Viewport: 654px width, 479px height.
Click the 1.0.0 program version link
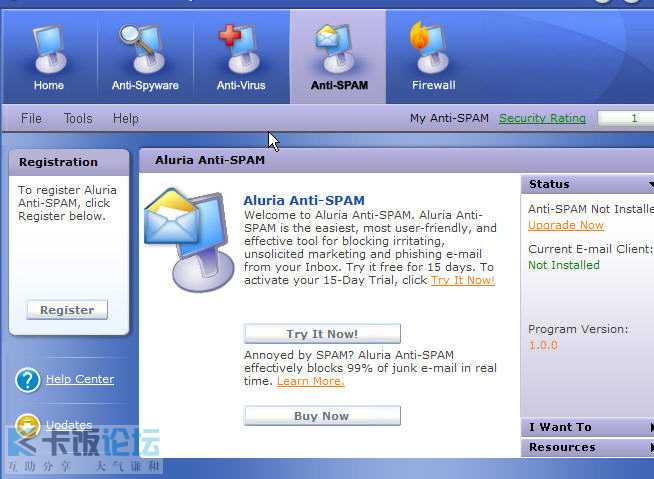coord(543,345)
